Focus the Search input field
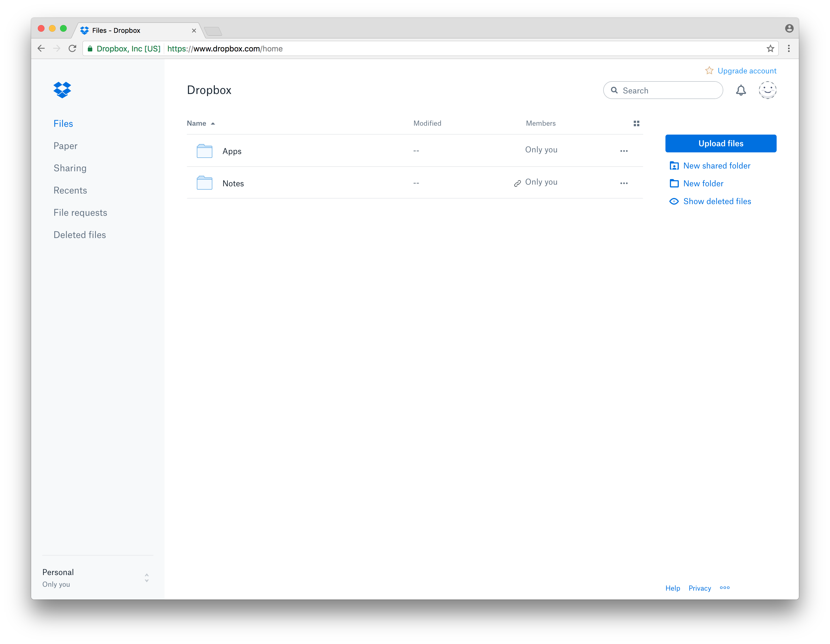Image resolution: width=830 pixels, height=644 pixels. point(663,90)
